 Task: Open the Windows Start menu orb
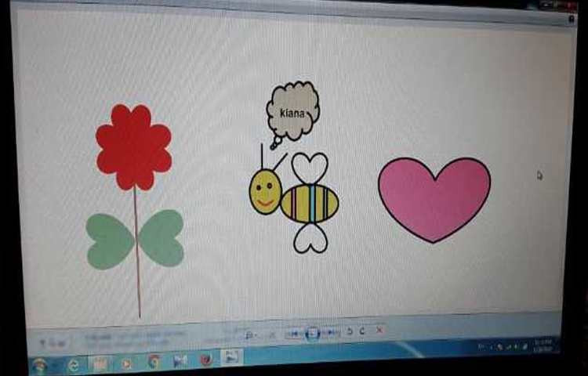(x=39, y=364)
